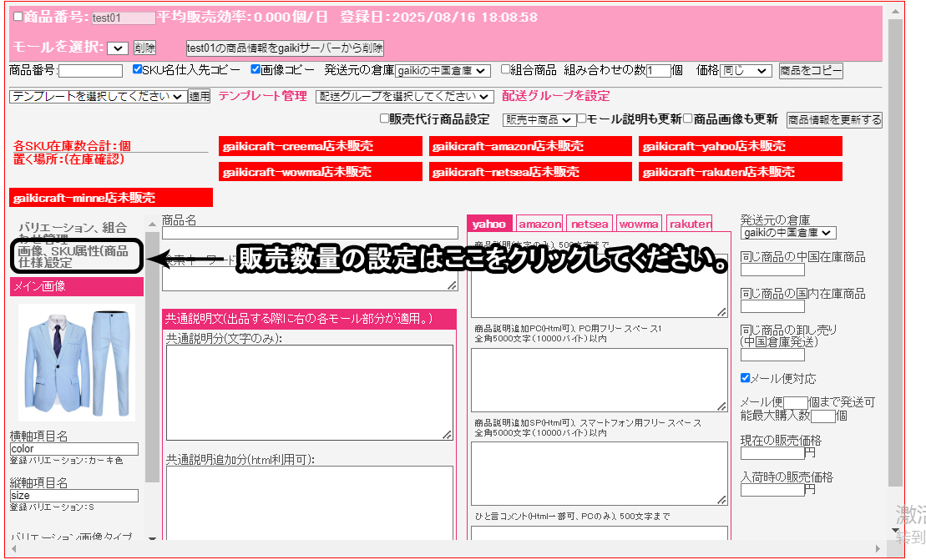The width and height of the screenshot is (926, 560).
Task: Click the 削除 button beside mall selector
Action: [144, 48]
